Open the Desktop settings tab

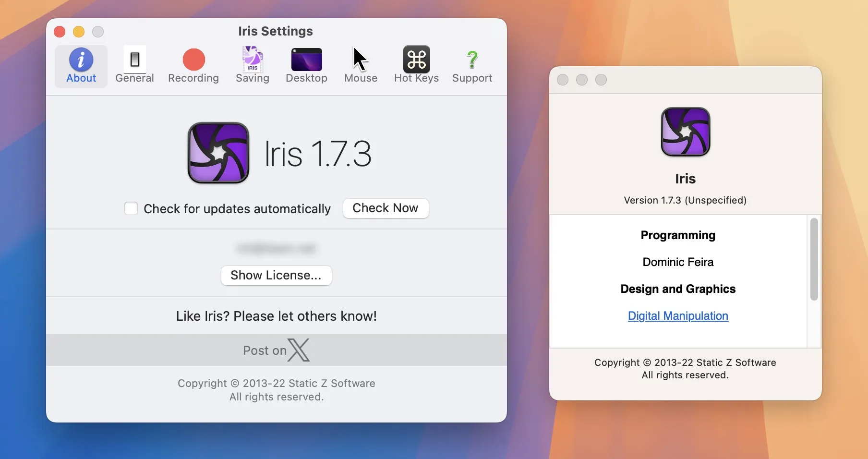306,67
